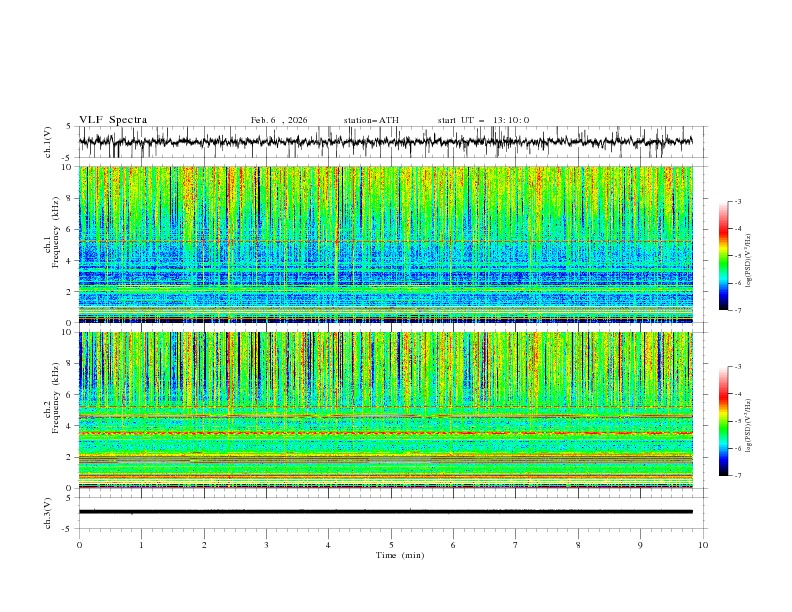
Task: Select the start UT 13:10:0 text
Action: tap(483, 120)
